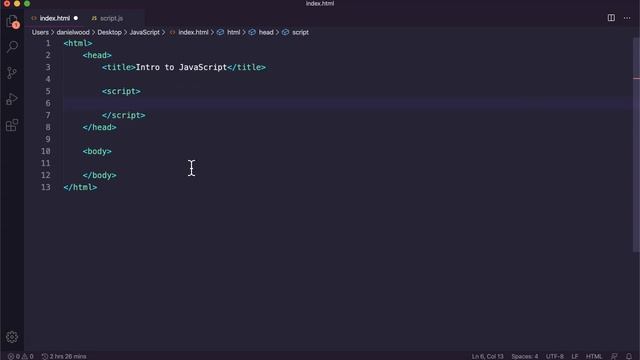
Task: Click the feedback icon in status bar
Action: [614, 356]
